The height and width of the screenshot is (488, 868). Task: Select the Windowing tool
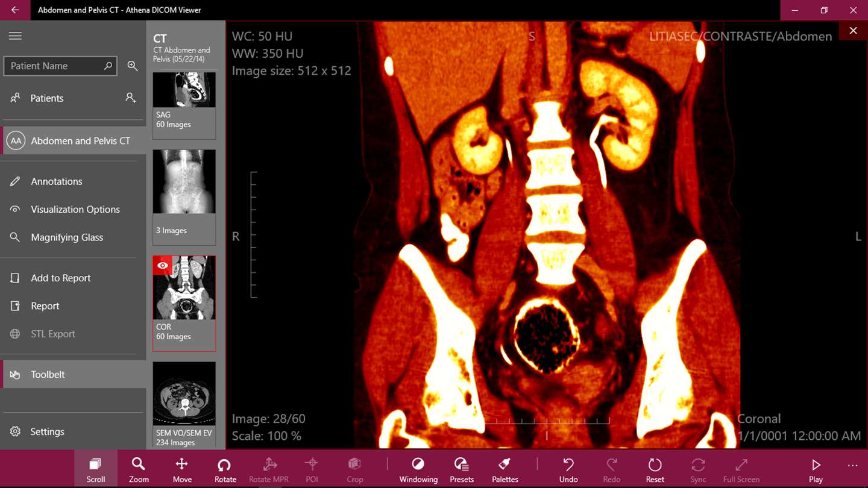coord(418,469)
